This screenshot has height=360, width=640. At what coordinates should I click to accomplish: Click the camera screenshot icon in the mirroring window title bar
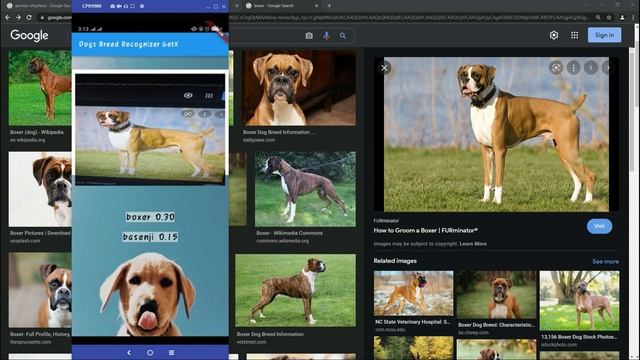tap(113, 6)
